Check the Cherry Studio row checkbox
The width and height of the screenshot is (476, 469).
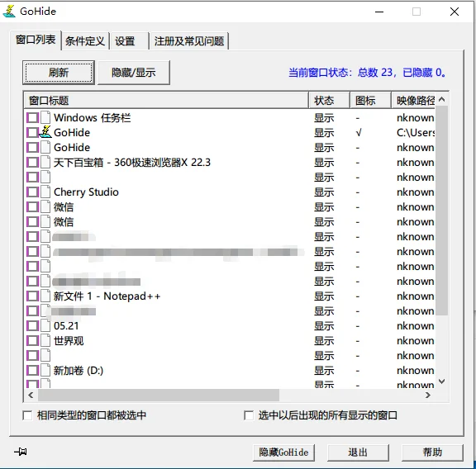(x=32, y=192)
